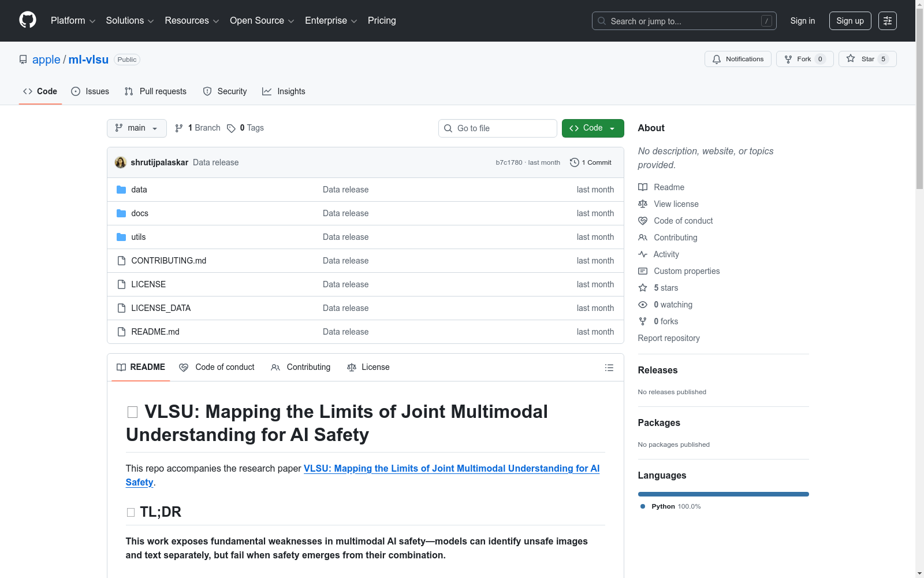The width and height of the screenshot is (924, 578).
Task: Select the repository Code tab
Action: click(x=40, y=91)
